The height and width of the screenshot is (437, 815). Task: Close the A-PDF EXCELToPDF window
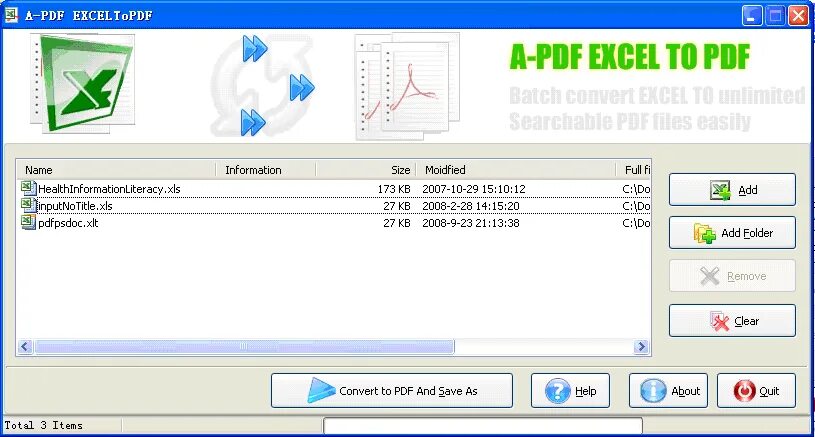pos(798,16)
